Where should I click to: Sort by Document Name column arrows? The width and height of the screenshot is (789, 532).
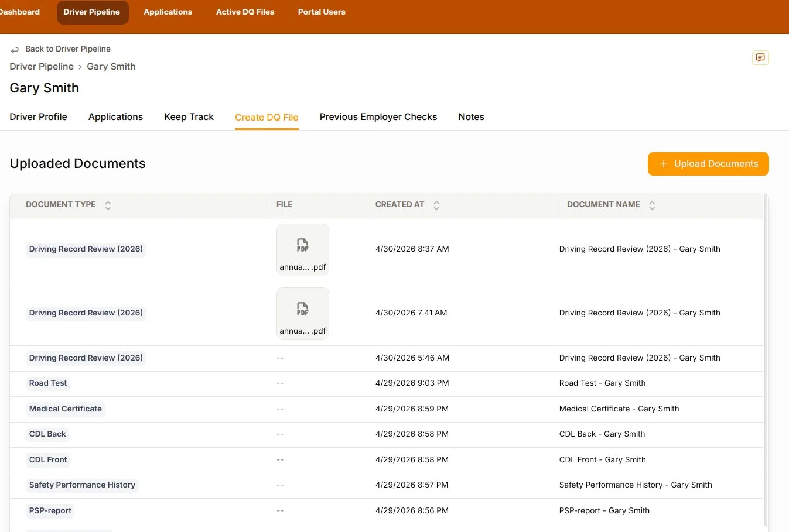click(652, 205)
